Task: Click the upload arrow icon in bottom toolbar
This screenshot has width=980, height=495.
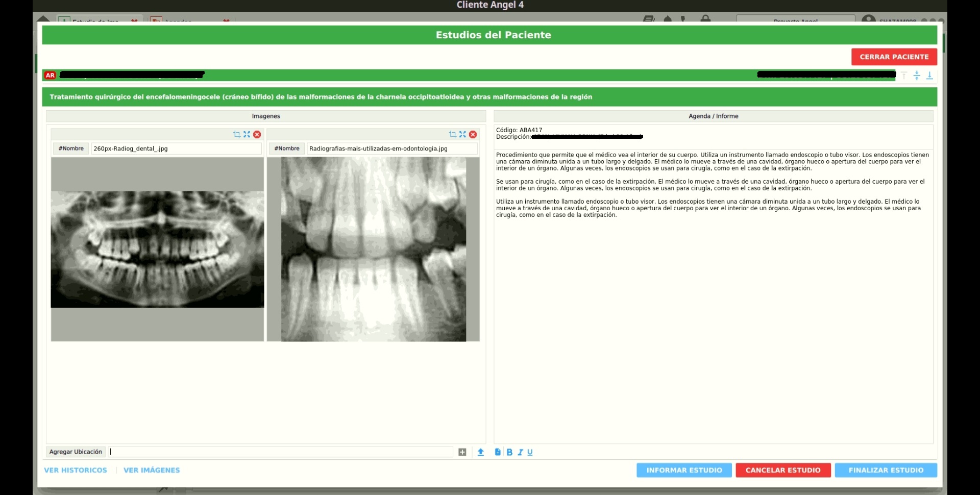Action: coord(481,452)
